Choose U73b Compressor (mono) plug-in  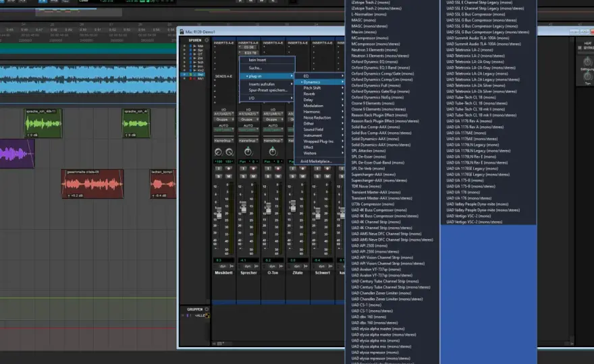click(373, 204)
